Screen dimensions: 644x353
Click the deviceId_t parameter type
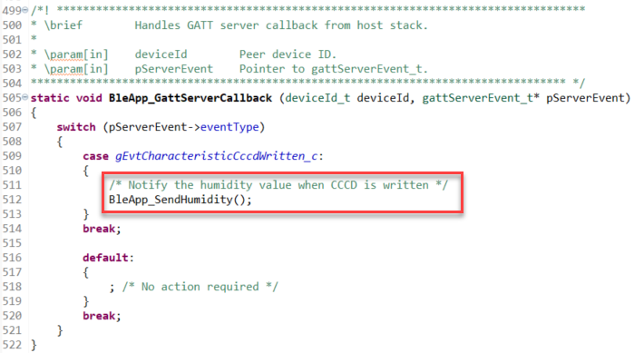pyautogui.click(x=317, y=98)
